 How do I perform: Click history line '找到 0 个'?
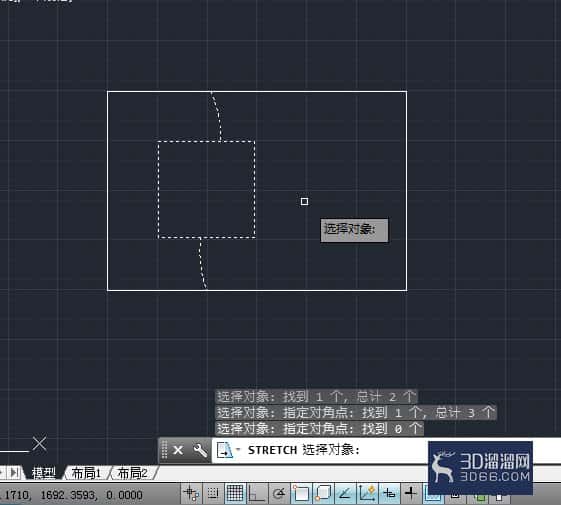click(x=319, y=428)
